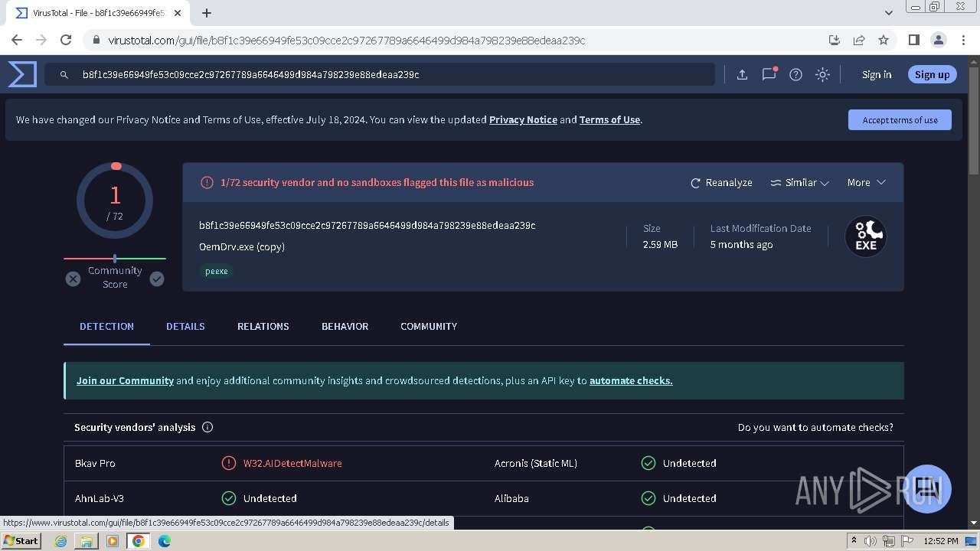This screenshot has height=551, width=980.
Task: Click the taskbar clock 12:52 PM
Action: 941,541
